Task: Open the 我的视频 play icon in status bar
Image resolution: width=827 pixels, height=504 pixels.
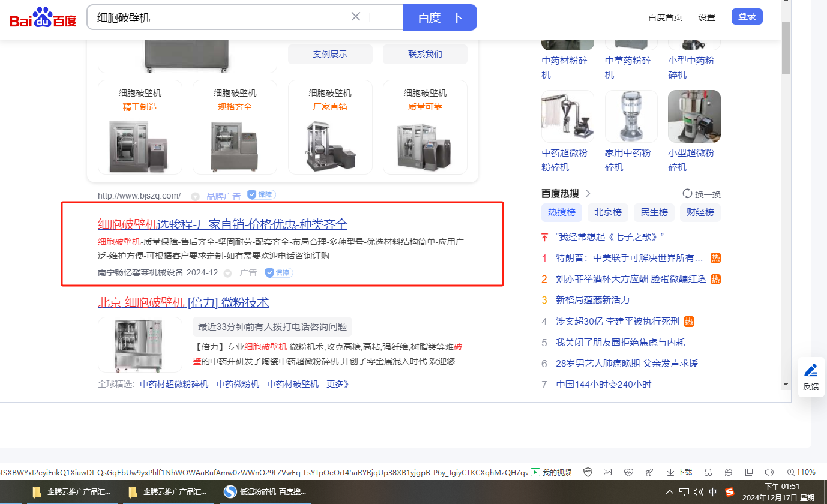Action: coord(535,472)
